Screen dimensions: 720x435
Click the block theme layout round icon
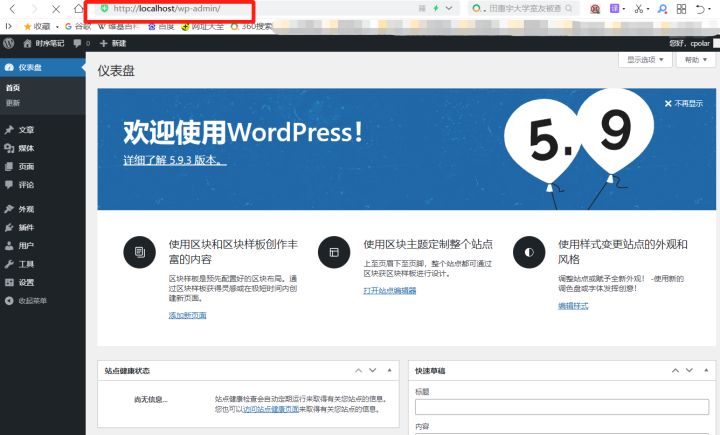point(334,252)
